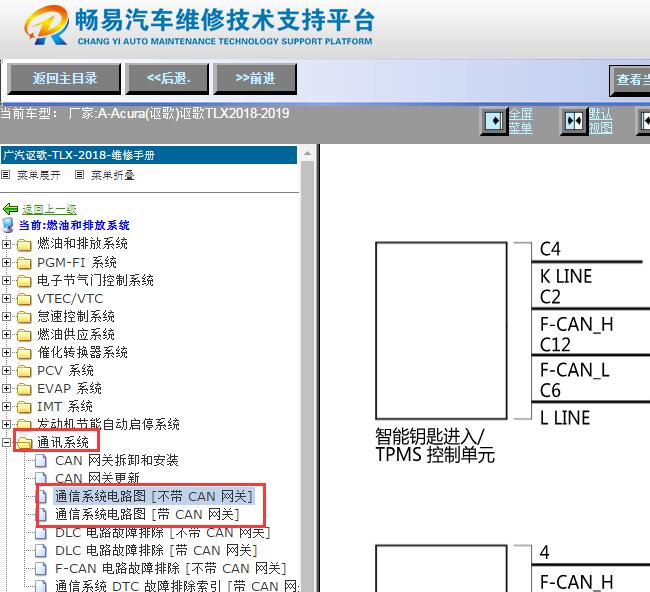
Task: Expand the PGM-FI 系统 node
Action: point(6,262)
